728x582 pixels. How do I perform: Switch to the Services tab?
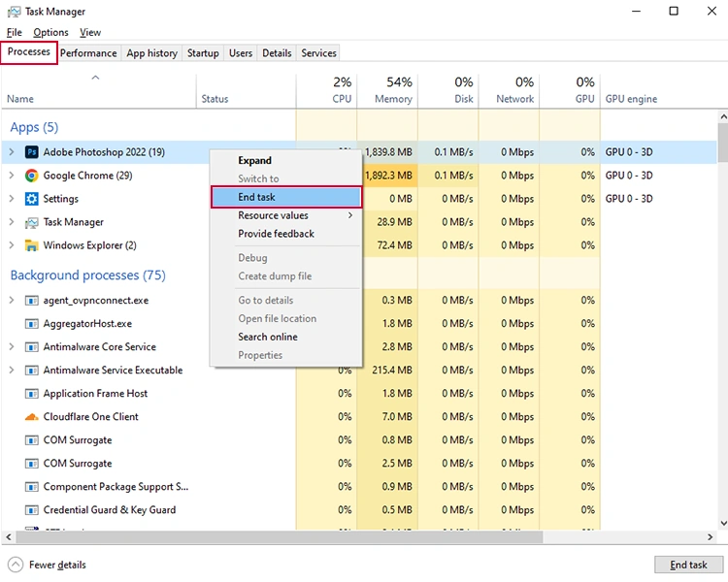[x=318, y=53]
